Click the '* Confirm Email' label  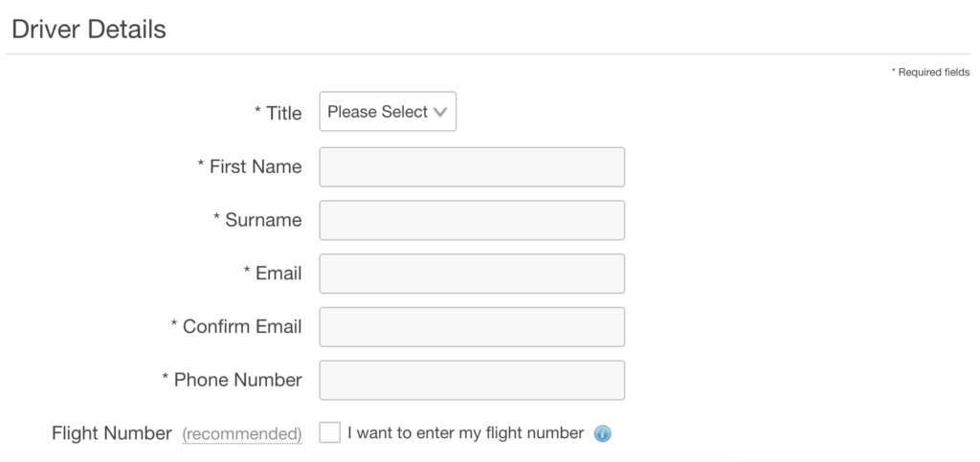click(236, 326)
